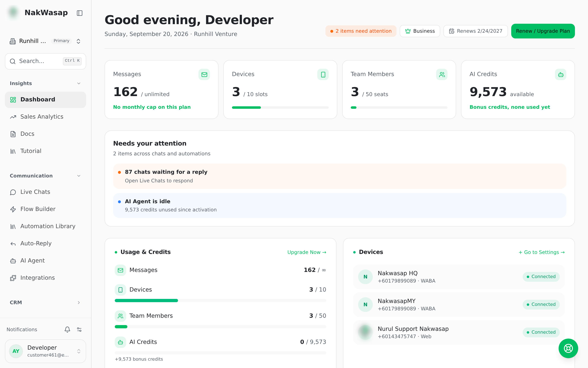Collapse the Communication section
This screenshot has width=588, height=368.
click(46, 176)
